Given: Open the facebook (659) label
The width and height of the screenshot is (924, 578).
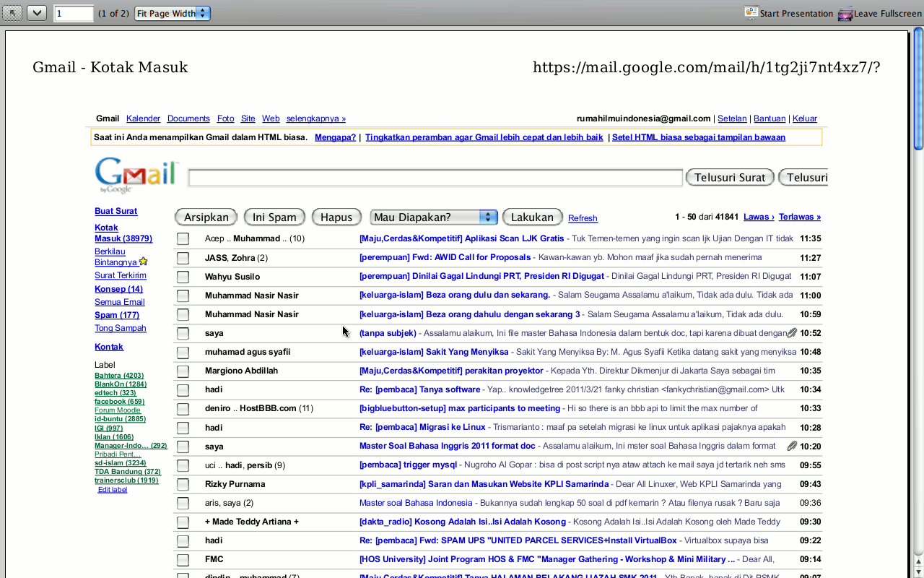Looking at the screenshot, I should point(120,402).
